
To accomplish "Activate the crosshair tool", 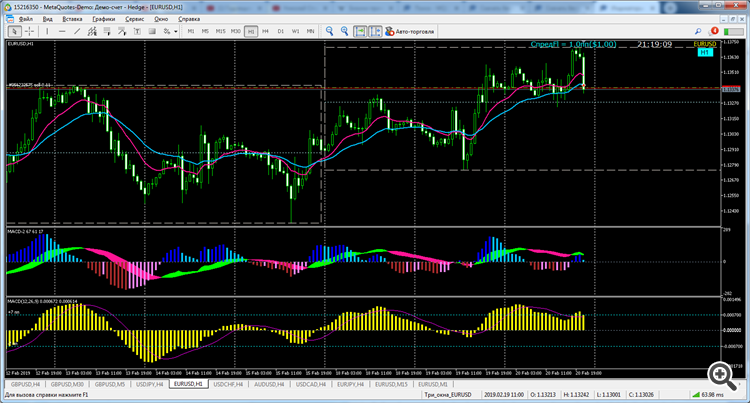I will coord(29,32).
